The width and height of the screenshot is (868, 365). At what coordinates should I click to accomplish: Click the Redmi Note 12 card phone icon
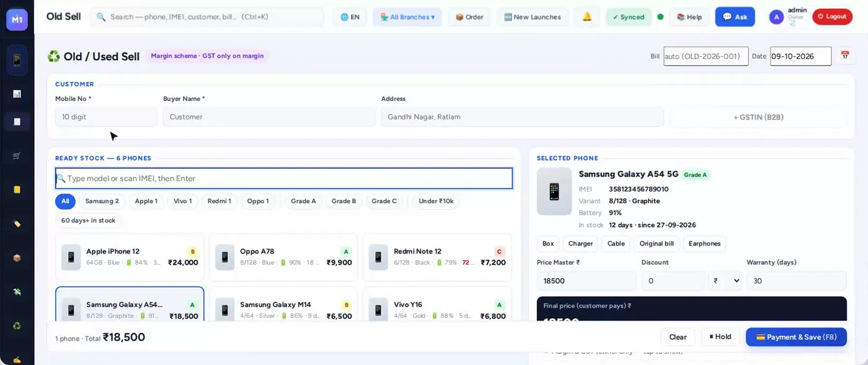coord(378,257)
